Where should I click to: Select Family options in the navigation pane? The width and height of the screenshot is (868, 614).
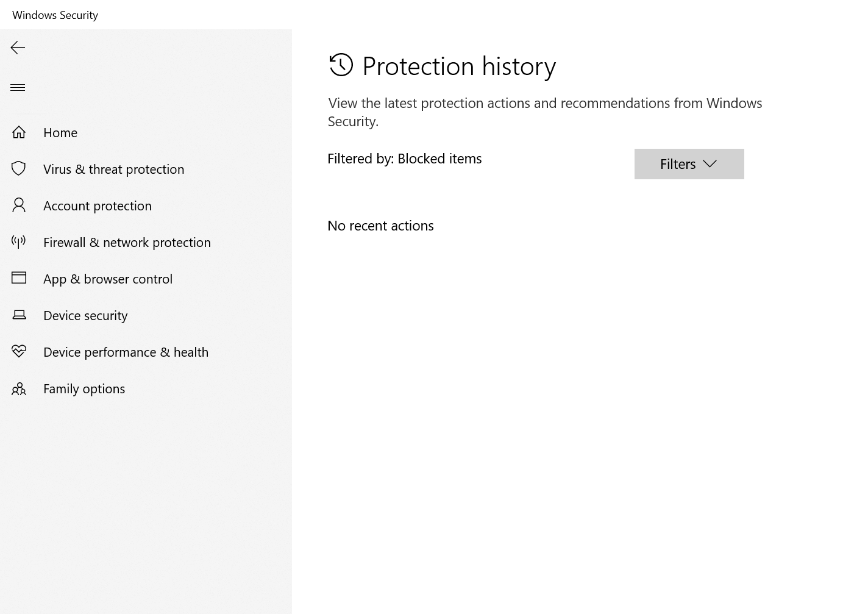(x=84, y=388)
